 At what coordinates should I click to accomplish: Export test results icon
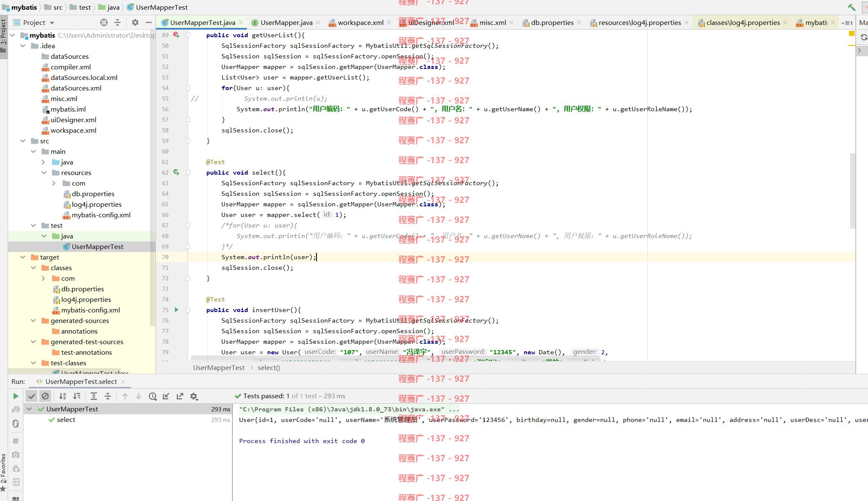(180, 396)
